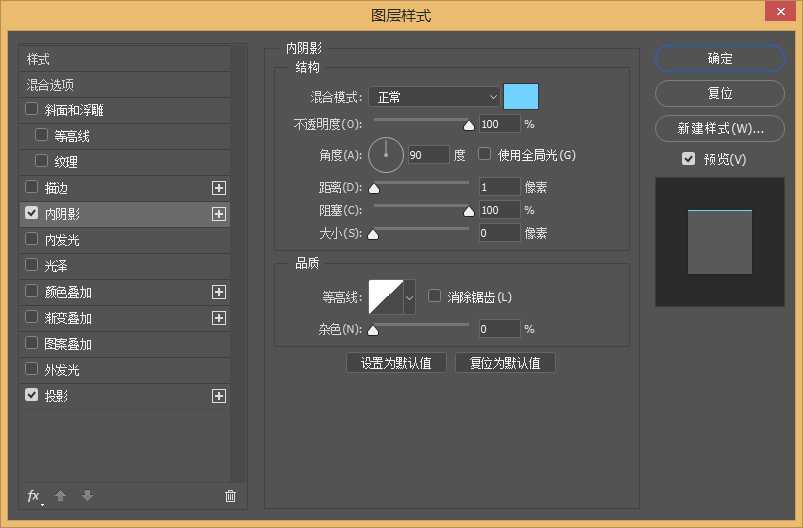Toggle the 使用全局光 checkbox
Screen dimensions: 803x528
point(485,155)
